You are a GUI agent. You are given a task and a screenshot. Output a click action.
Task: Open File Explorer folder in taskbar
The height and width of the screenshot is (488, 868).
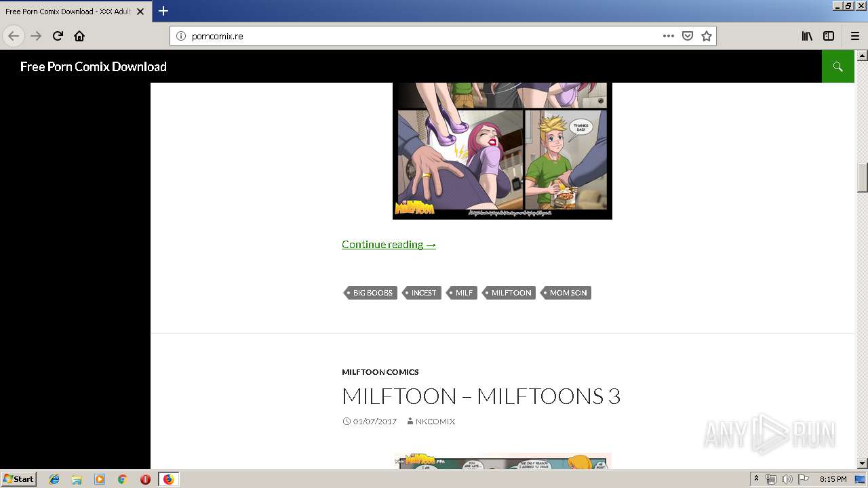point(77,479)
